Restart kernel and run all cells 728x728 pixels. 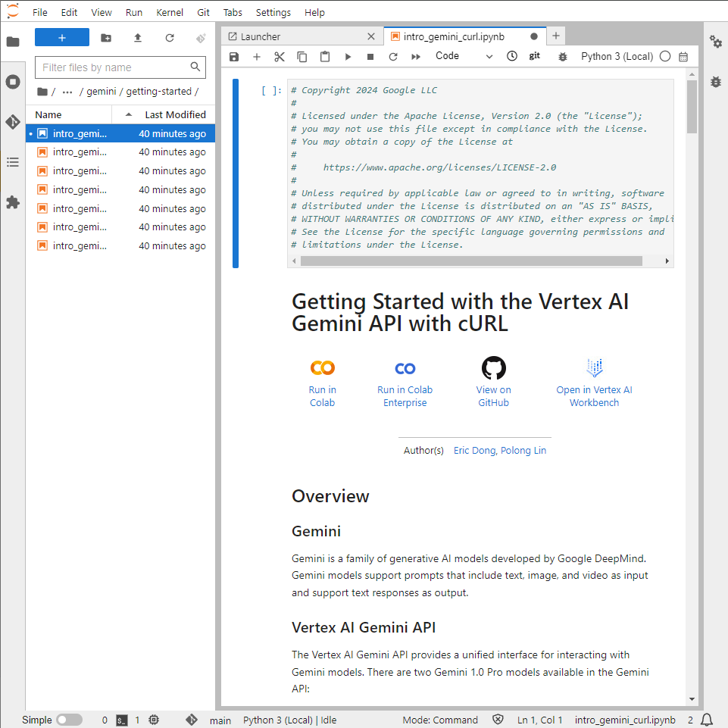point(416,57)
